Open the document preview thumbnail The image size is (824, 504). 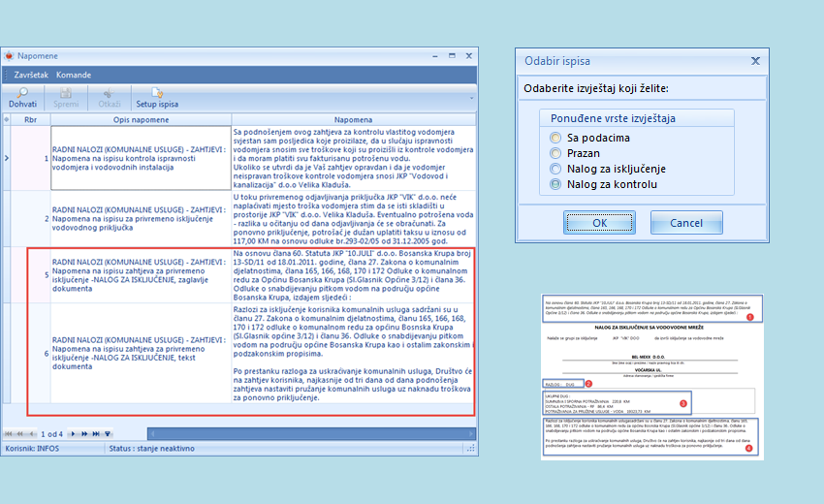tap(652, 377)
